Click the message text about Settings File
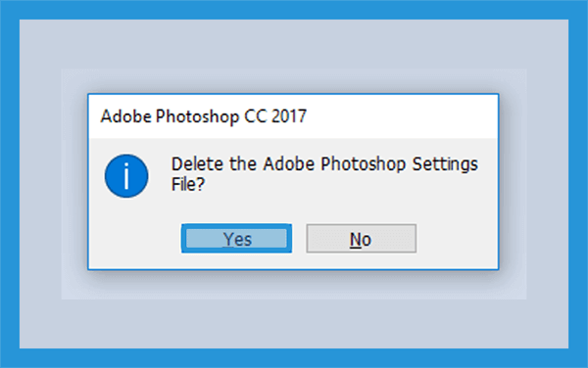The image size is (588, 368). tap(324, 174)
